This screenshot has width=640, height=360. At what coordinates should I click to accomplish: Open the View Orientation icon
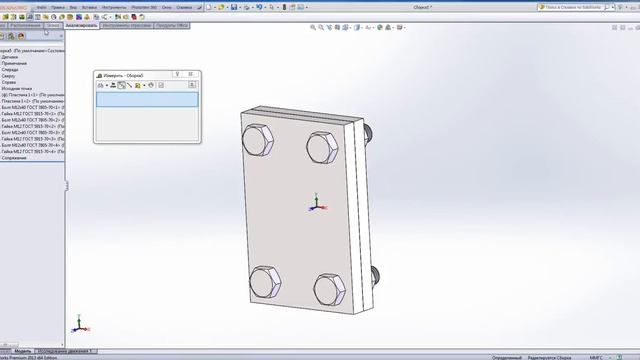pos(345,28)
